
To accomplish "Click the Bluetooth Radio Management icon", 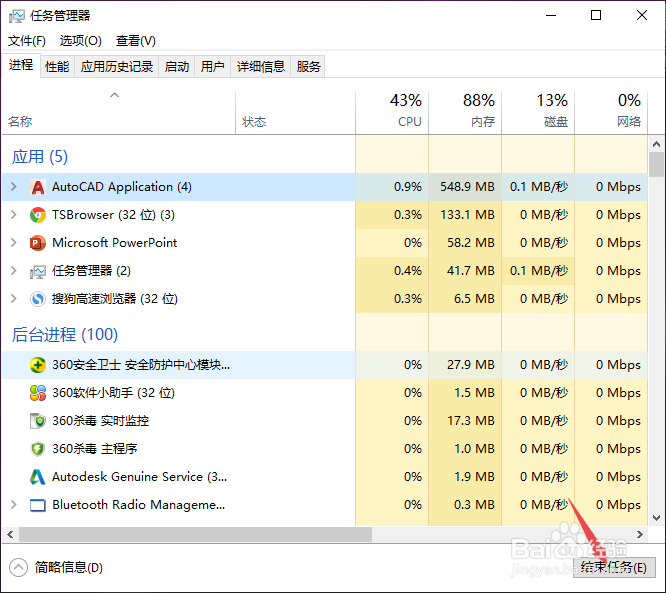I will [x=38, y=505].
